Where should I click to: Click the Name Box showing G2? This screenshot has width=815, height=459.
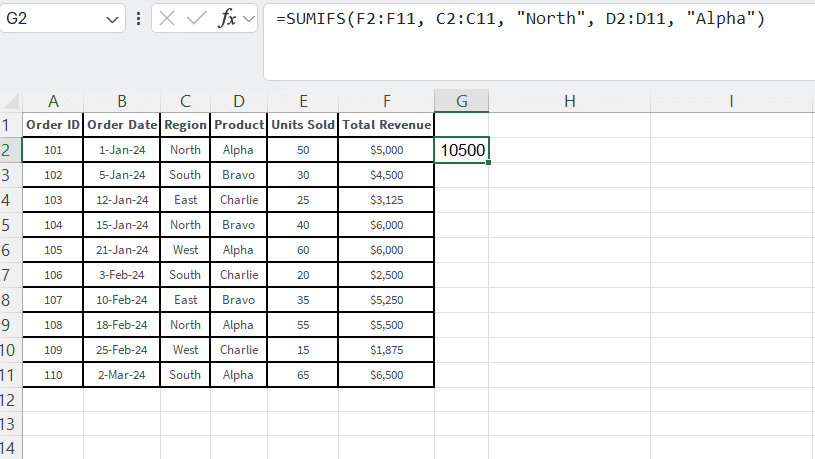[62, 18]
